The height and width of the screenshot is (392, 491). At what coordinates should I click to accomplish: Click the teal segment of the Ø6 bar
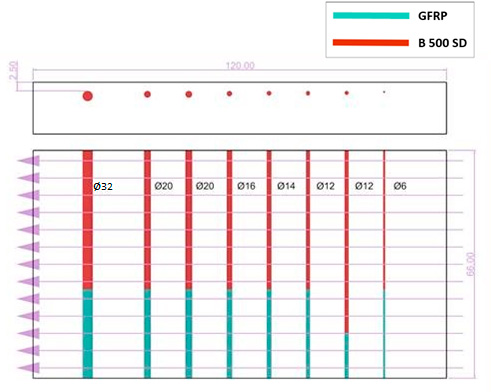(384, 334)
